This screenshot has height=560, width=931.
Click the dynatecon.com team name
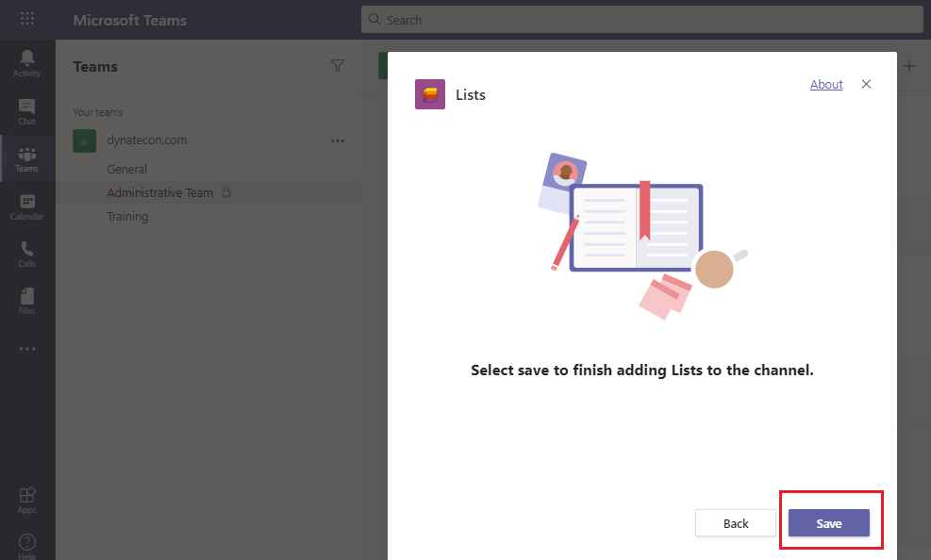[x=146, y=140]
